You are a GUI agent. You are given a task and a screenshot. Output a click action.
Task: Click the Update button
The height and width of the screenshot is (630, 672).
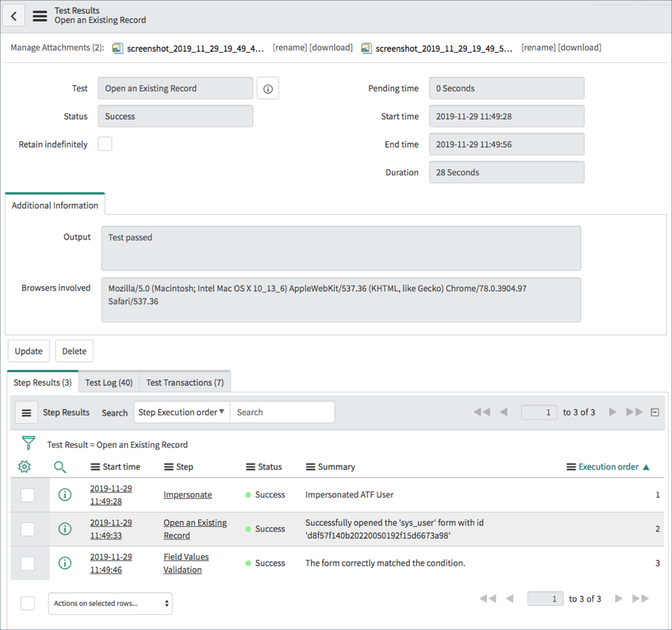coord(28,350)
